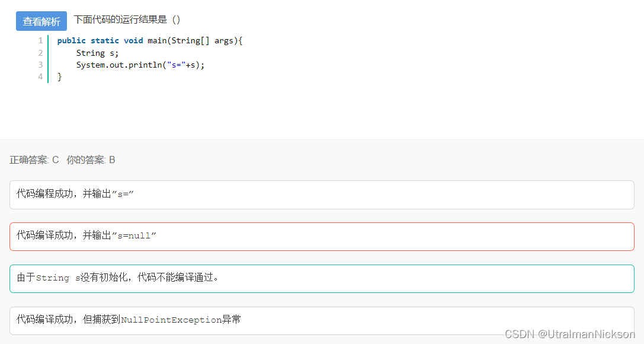Click code line number 1
Viewport: 644px width, 344px height.
tap(40, 41)
